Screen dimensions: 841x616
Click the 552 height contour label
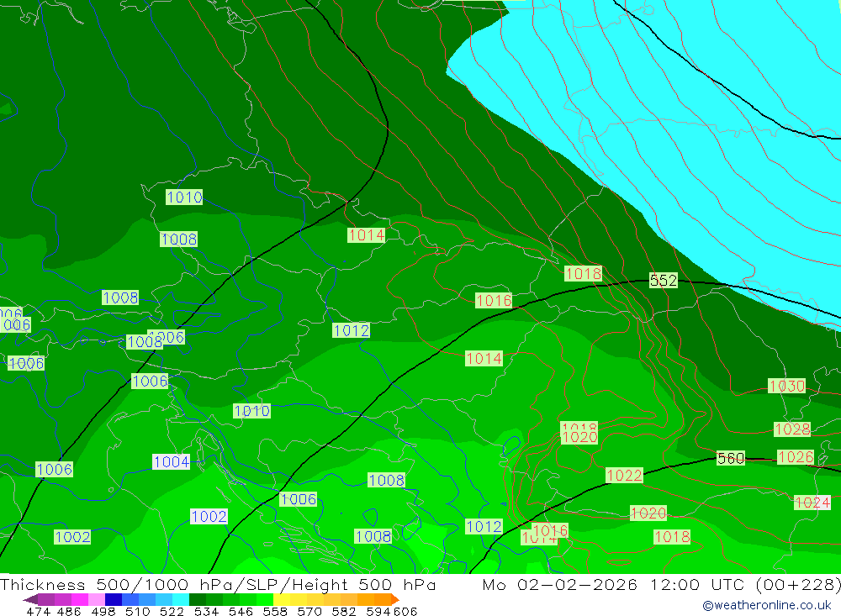coord(664,281)
